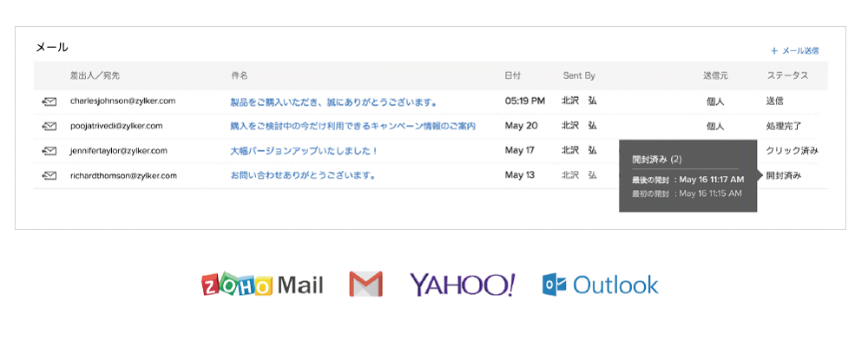The height and width of the screenshot is (347, 868).
Task: Open email お問い合わせありがとうございます。
Action: coord(303,176)
